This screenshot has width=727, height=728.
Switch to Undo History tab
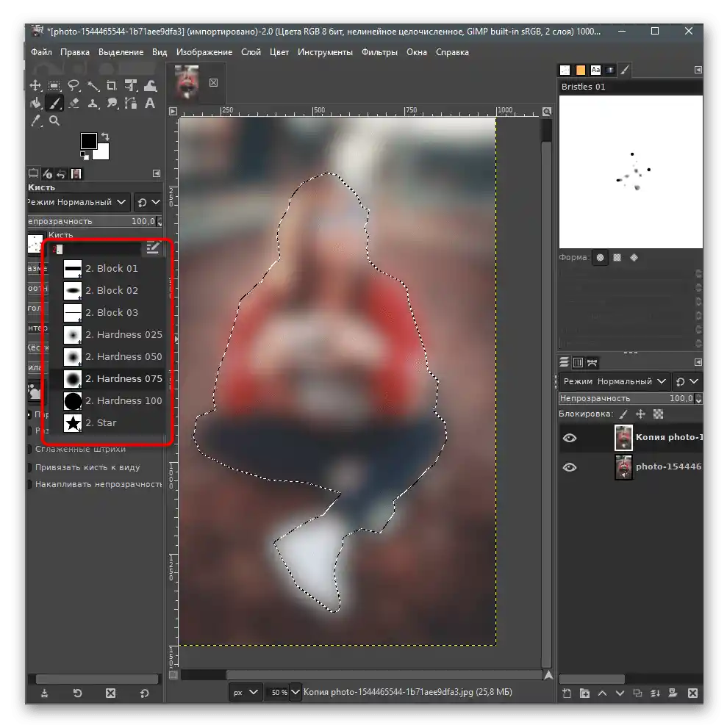(61, 173)
